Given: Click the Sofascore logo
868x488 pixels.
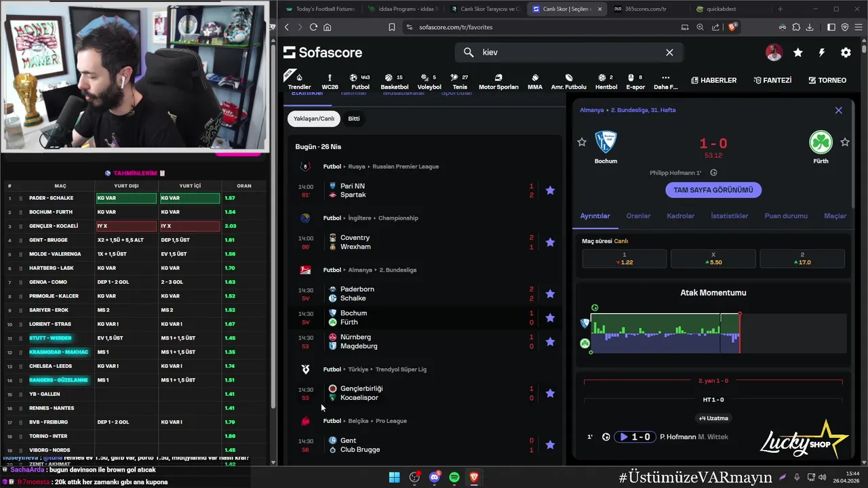Looking at the screenshot, I should point(323,52).
